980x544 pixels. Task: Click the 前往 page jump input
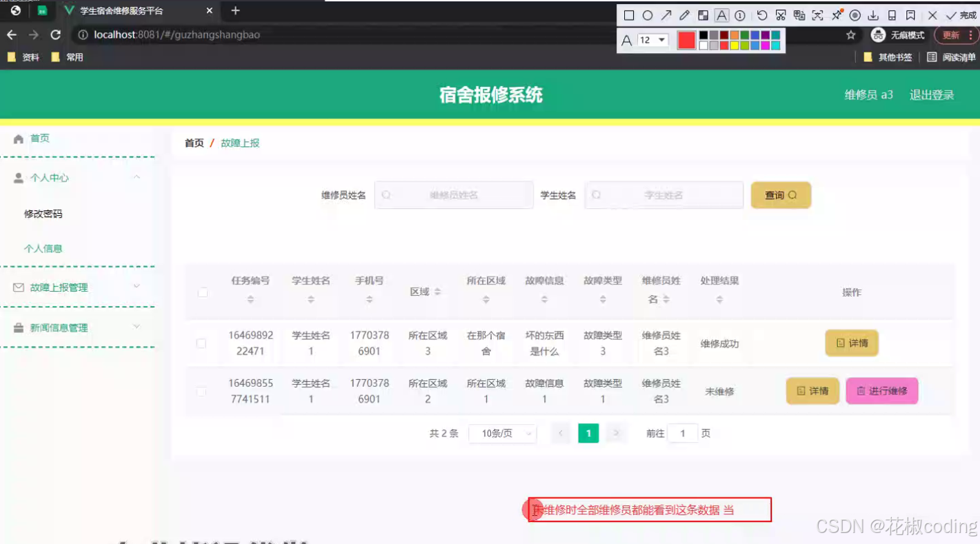683,434
